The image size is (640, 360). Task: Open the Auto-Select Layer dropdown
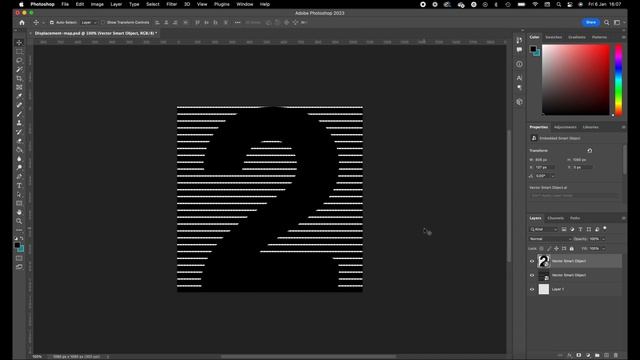[89, 22]
